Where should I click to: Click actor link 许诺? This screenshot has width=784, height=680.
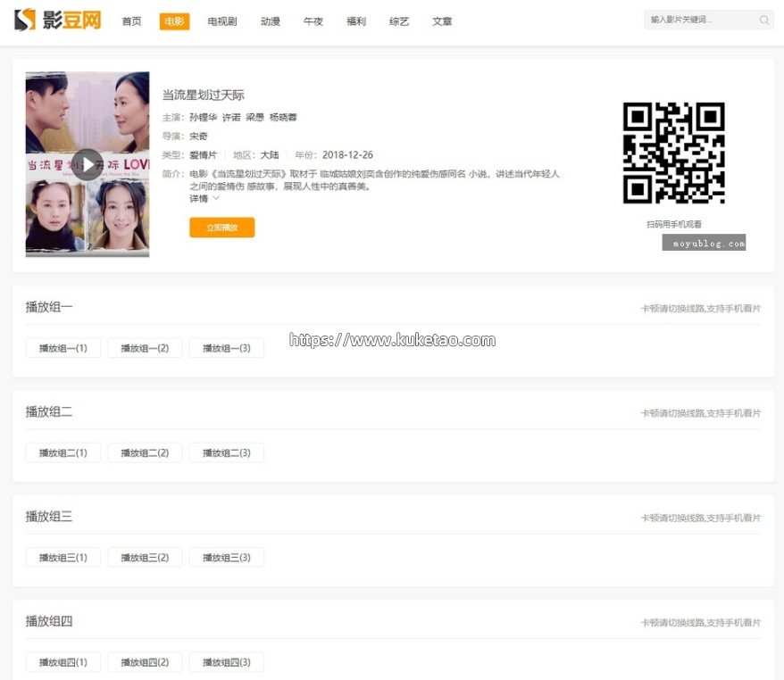tap(231, 118)
